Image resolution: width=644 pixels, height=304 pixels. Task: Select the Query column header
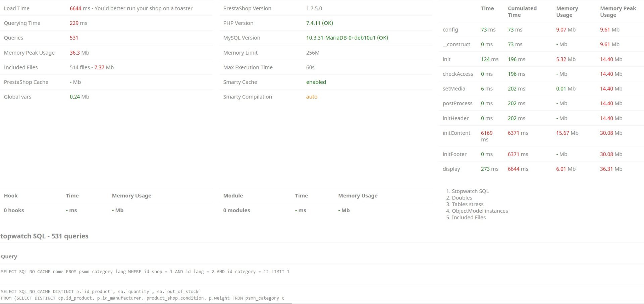9,256
